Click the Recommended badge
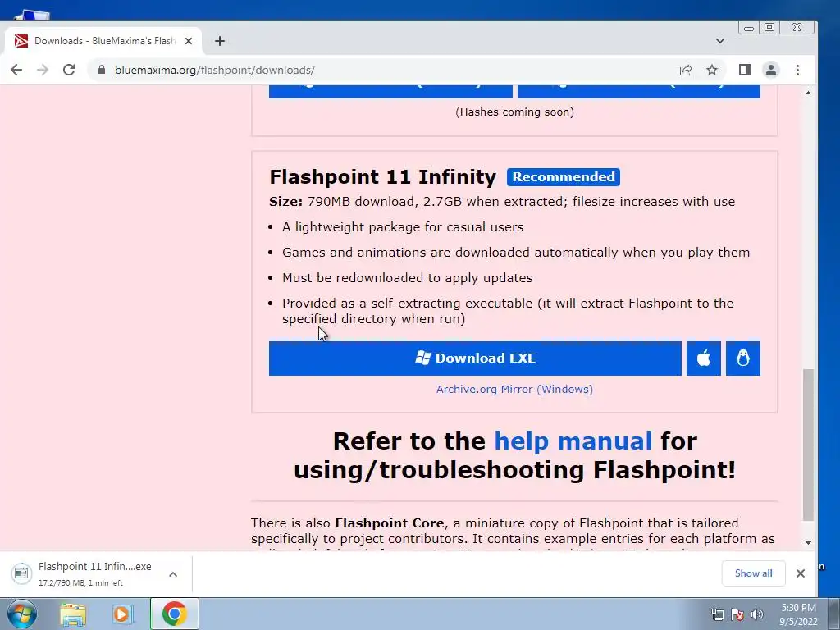840x630 pixels. pyautogui.click(x=564, y=177)
